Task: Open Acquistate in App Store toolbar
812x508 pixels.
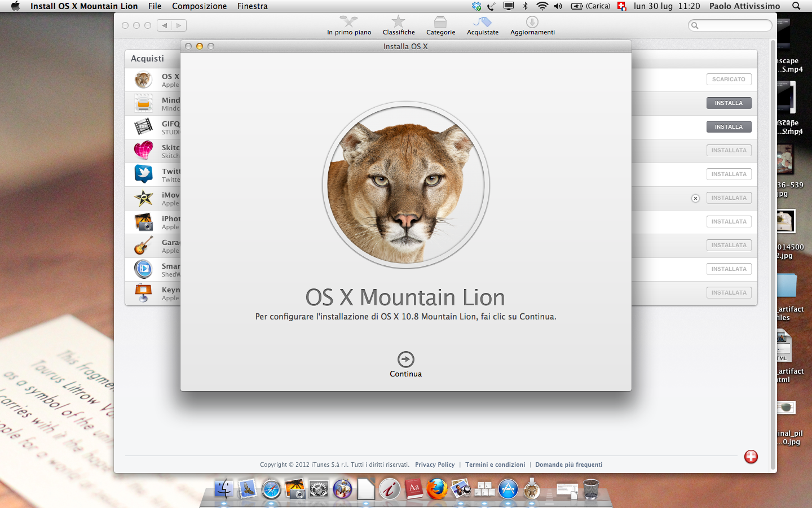Action: (483, 25)
